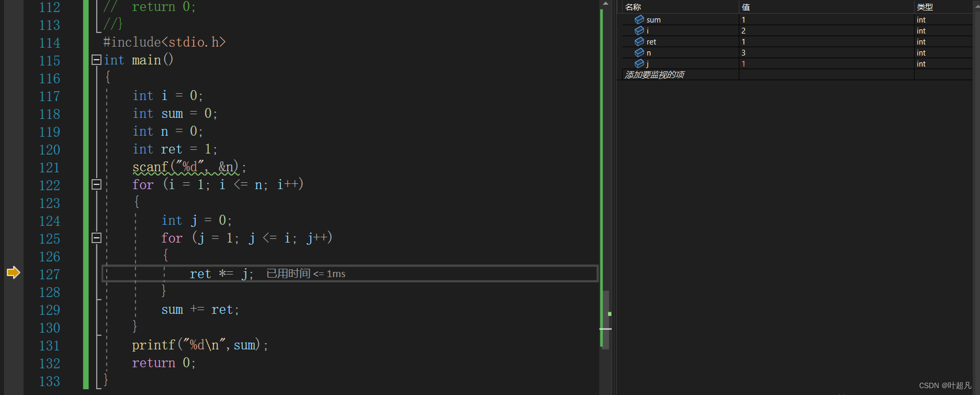Image resolution: width=980 pixels, height=395 pixels.
Task: Click the 名称 column header
Action: 633,7
